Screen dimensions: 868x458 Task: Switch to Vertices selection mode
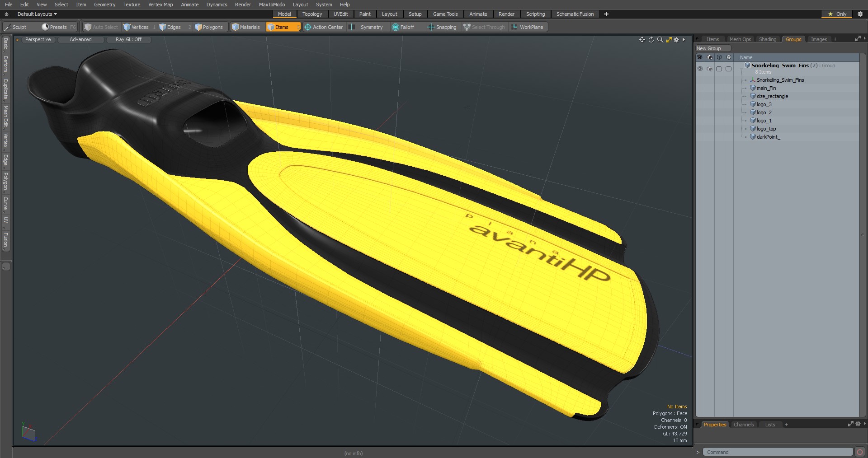(x=139, y=27)
